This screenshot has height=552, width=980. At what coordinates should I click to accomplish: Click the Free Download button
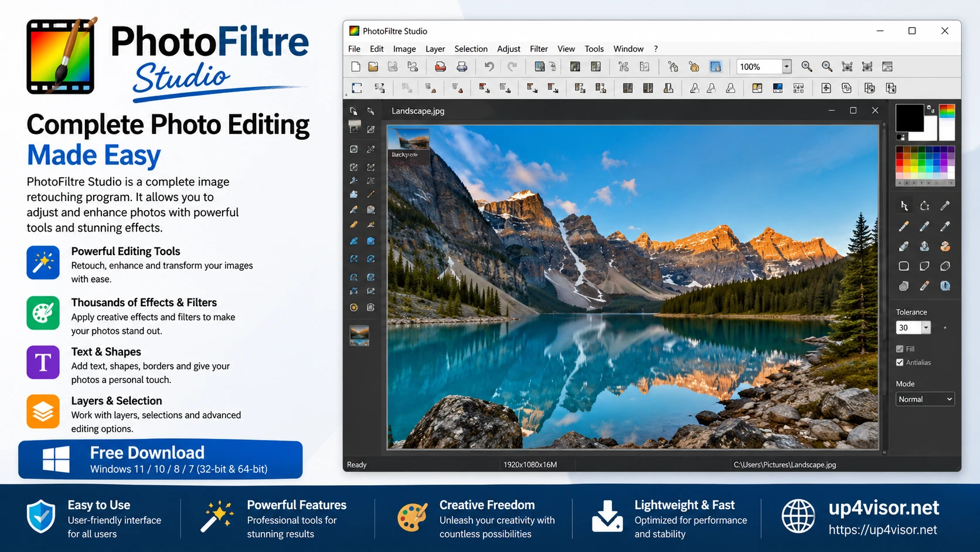click(161, 459)
